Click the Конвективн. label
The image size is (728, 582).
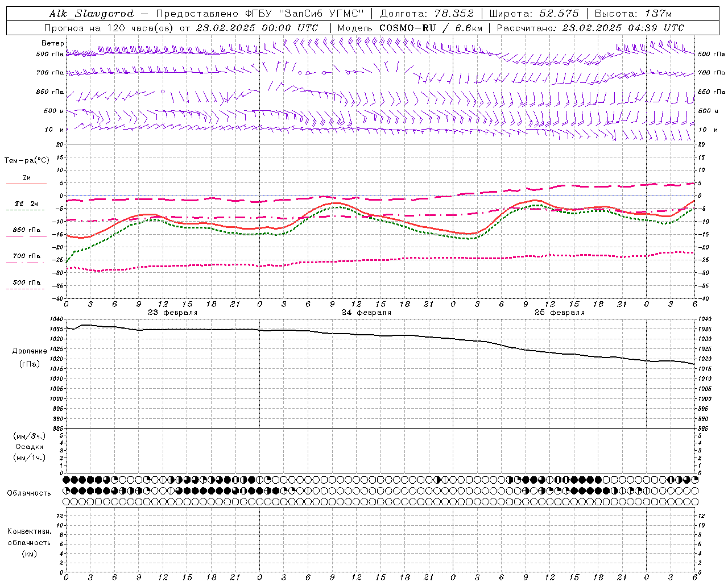(x=30, y=531)
